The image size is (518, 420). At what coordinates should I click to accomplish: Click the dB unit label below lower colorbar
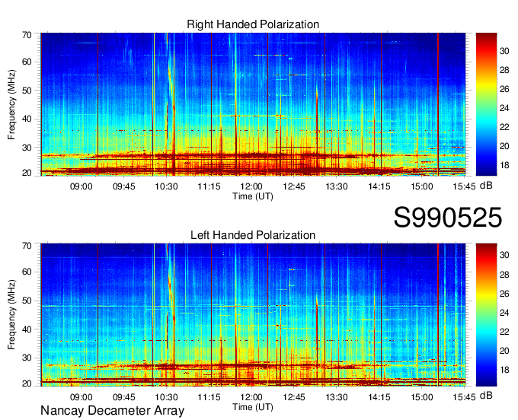point(486,395)
